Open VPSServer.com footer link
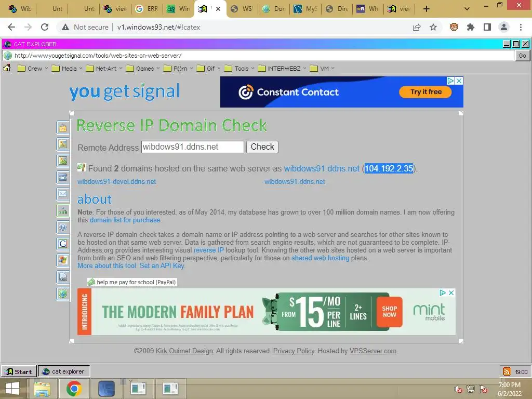This screenshot has width=532, height=399. pos(373,351)
